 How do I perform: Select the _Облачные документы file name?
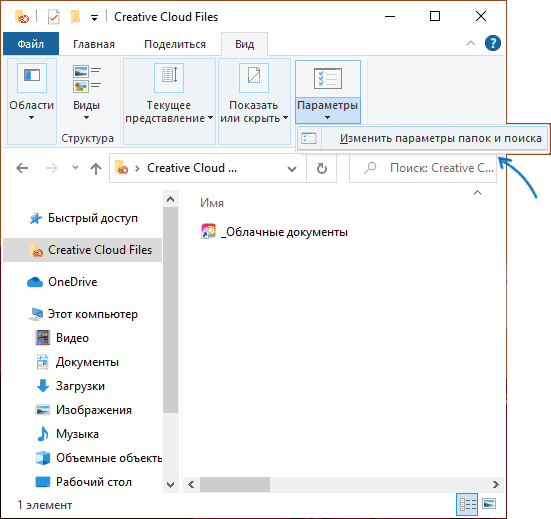284,232
